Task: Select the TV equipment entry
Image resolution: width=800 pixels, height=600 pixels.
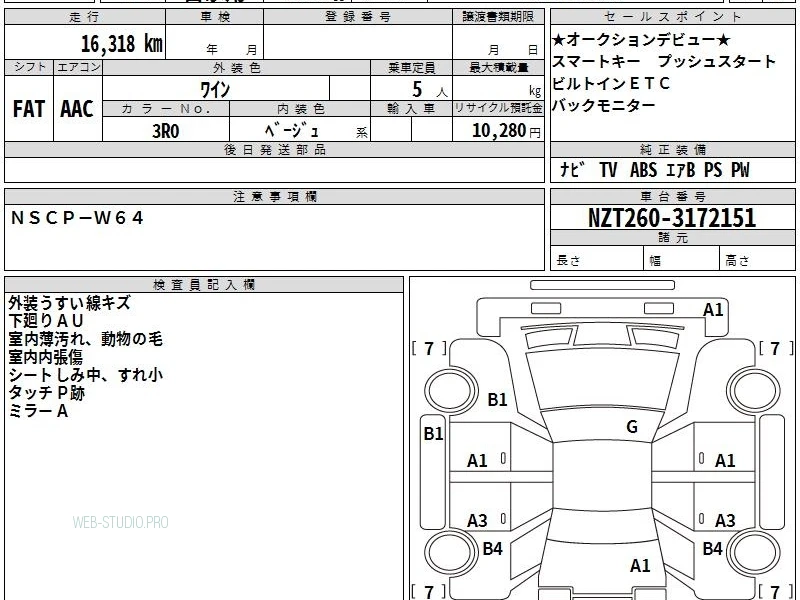Action: pos(608,169)
